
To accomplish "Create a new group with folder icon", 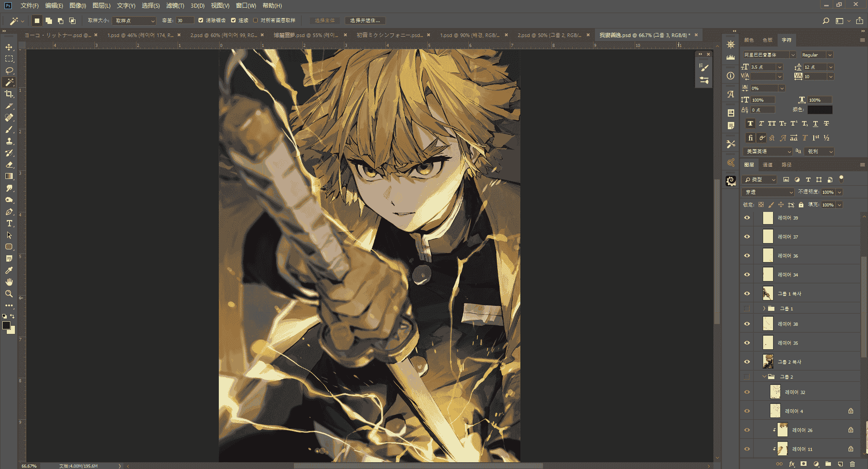I will (x=828, y=464).
